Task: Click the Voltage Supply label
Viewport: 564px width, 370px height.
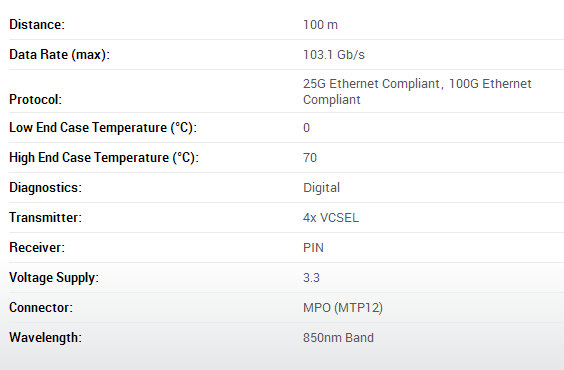Action: (x=54, y=278)
